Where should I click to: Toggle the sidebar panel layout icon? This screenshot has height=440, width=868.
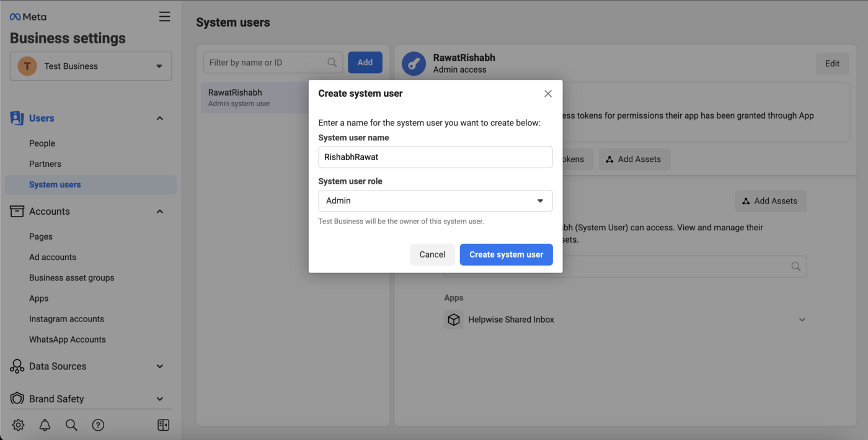click(164, 425)
